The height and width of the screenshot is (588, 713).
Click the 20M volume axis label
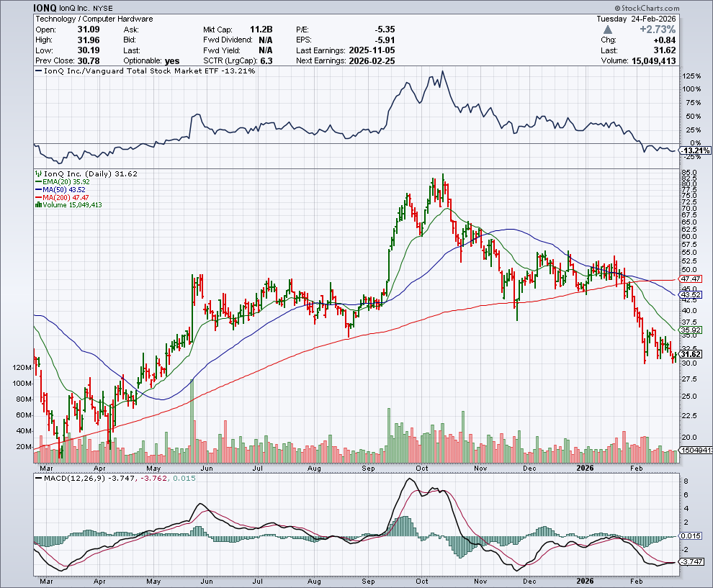click(24, 447)
